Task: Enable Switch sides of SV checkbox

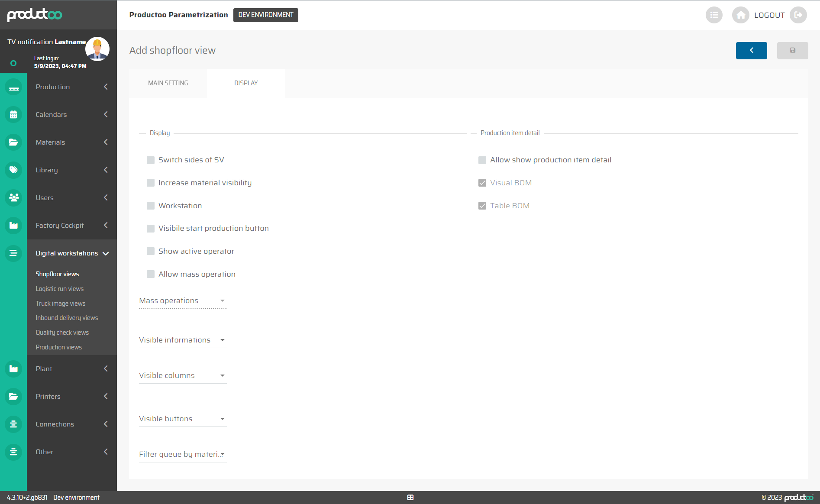Action: tap(151, 160)
